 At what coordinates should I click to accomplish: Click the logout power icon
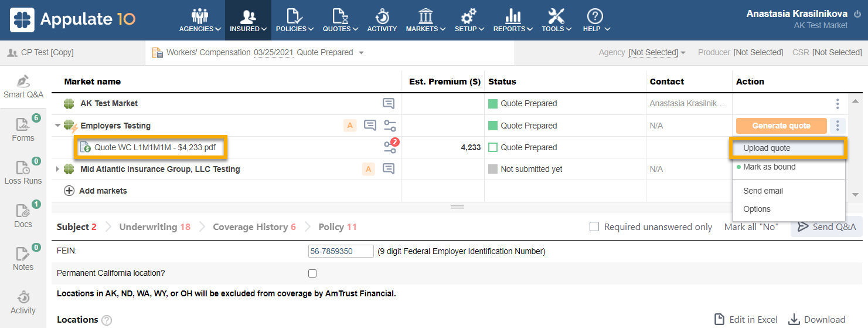click(857, 14)
